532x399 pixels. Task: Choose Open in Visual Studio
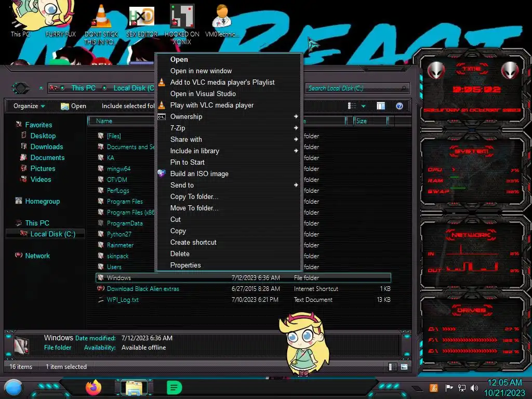(x=228, y=94)
